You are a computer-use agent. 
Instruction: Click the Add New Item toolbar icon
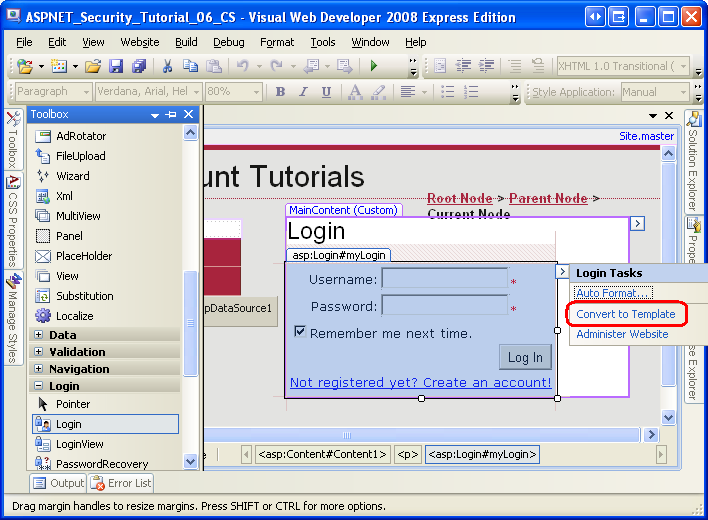(x=59, y=66)
